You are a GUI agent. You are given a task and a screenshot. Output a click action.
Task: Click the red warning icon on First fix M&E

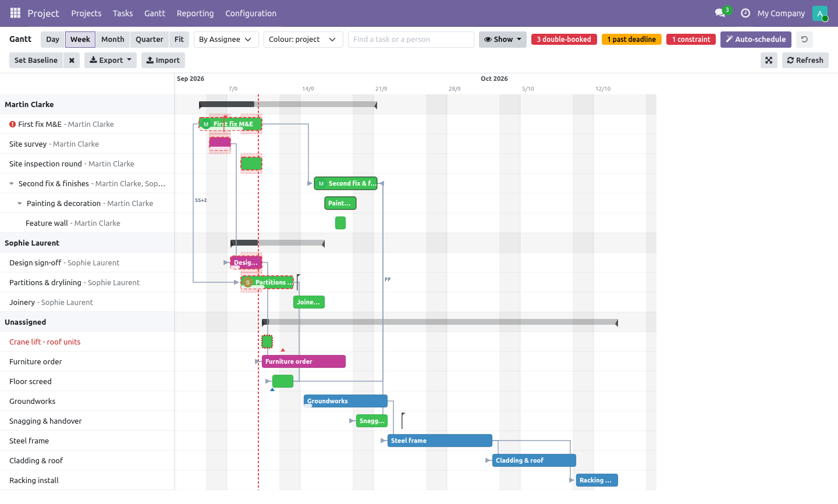pyautogui.click(x=12, y=124)
